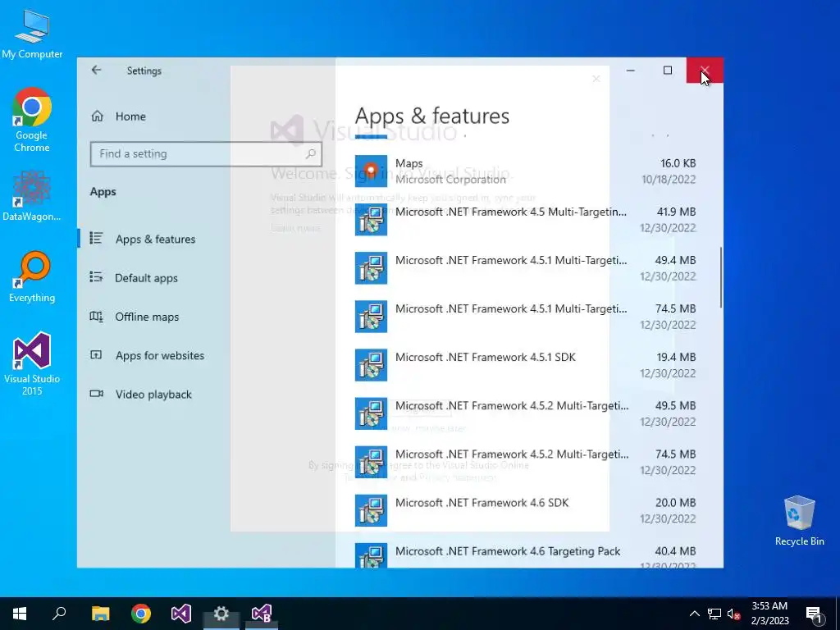840x630 pixels.
Task: Open My Computer desktop icon
Action: click(x=32, y=34)
